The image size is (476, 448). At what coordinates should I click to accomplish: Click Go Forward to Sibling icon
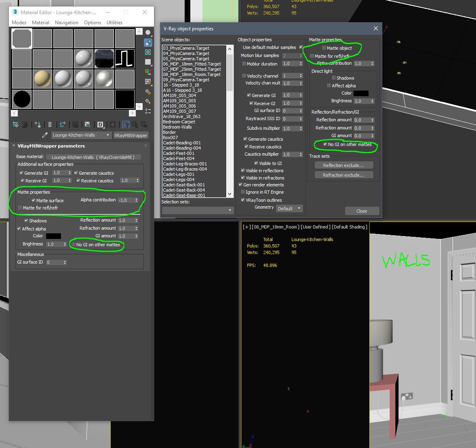pyautogui.click(x=144, y=125)
